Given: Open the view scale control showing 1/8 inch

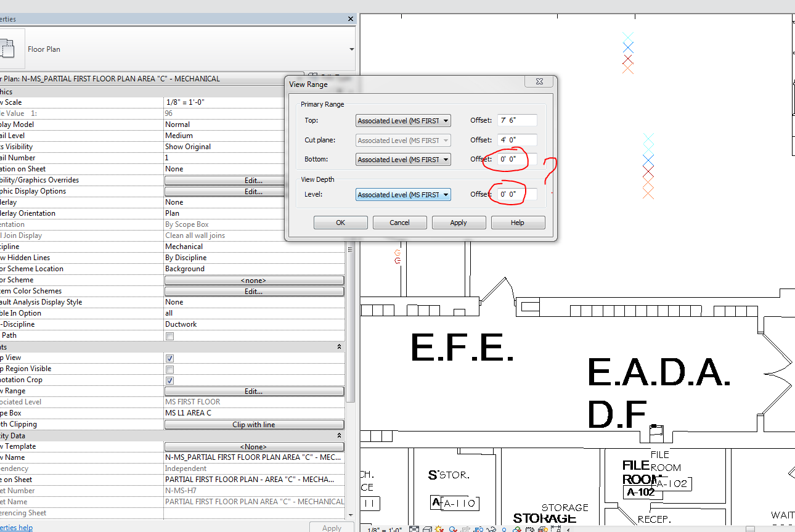Looking at the screenshot, I should [x=384, y=528].
